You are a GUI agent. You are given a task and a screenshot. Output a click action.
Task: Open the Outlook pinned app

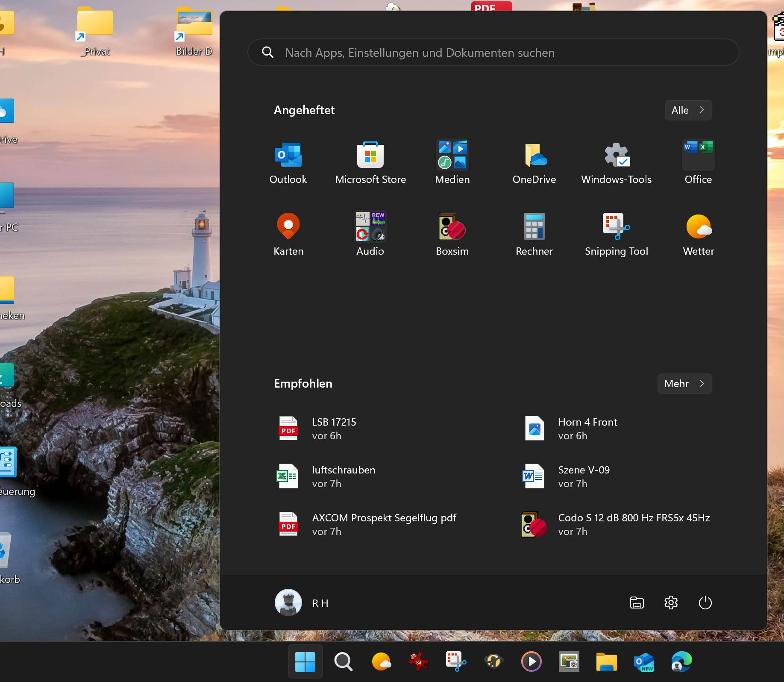(288, 162)
